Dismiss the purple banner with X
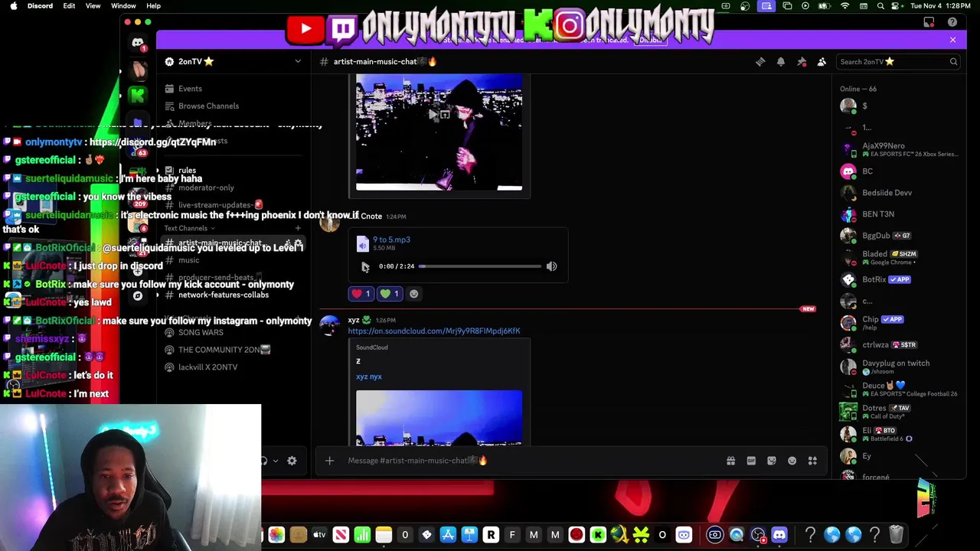This screenshot has width=980, height=551. (952, 40)
